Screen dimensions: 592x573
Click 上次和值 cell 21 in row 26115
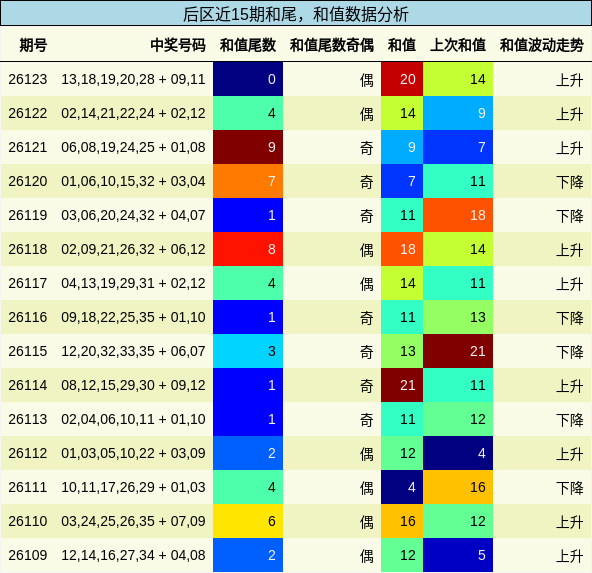click(458, 351)
